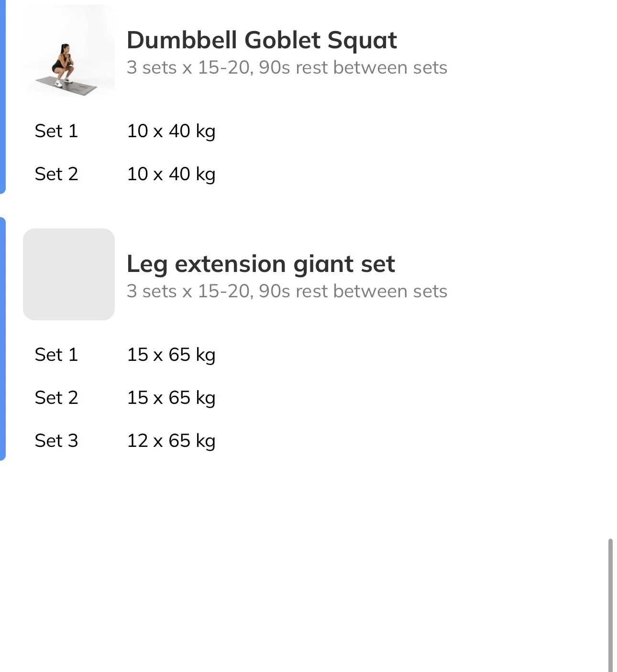
Task: Edit Leg extension Set 3 value 12 x 65 kg
Action: (x=171, y=441)
